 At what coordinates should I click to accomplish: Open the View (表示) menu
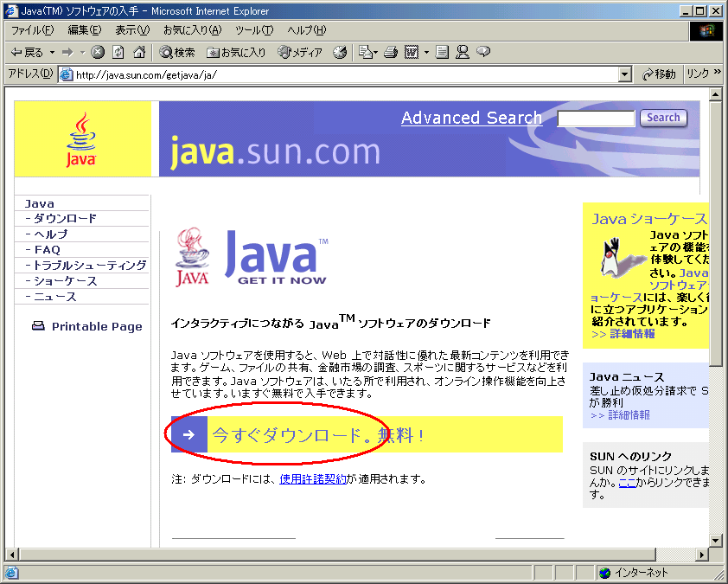(132, 30)
